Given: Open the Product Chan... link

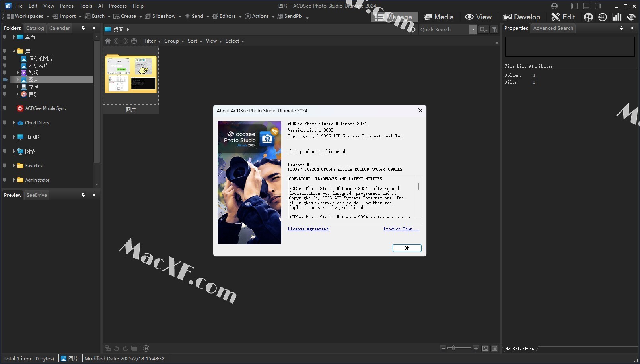Looking at the screenshot, I should 401,229.
